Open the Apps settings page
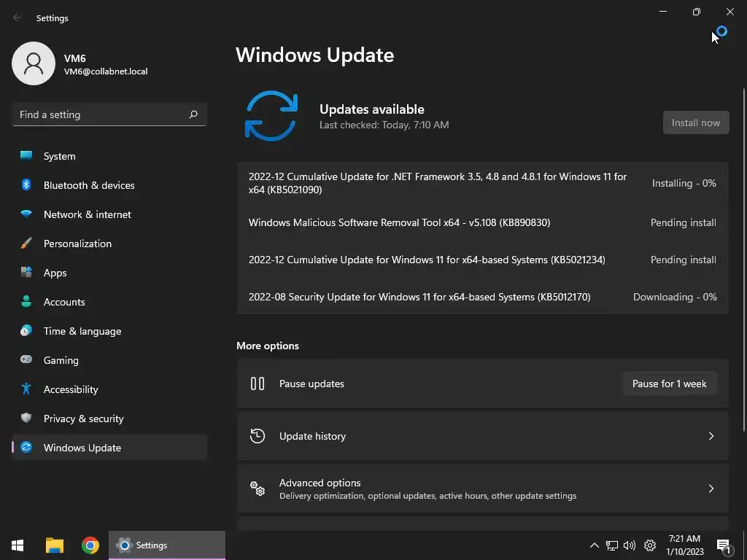The image size is (747, 560). (x=109, y=273)
